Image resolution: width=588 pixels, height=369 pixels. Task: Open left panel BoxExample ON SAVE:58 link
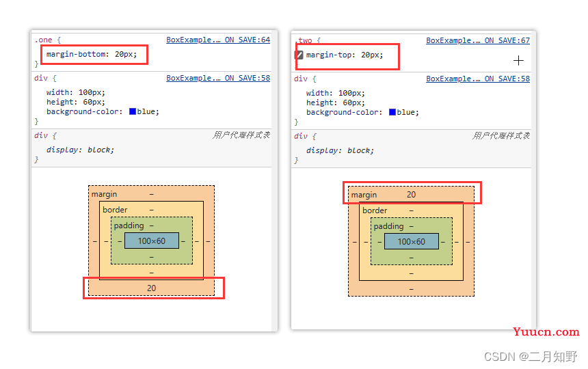(x=218, y=78)
